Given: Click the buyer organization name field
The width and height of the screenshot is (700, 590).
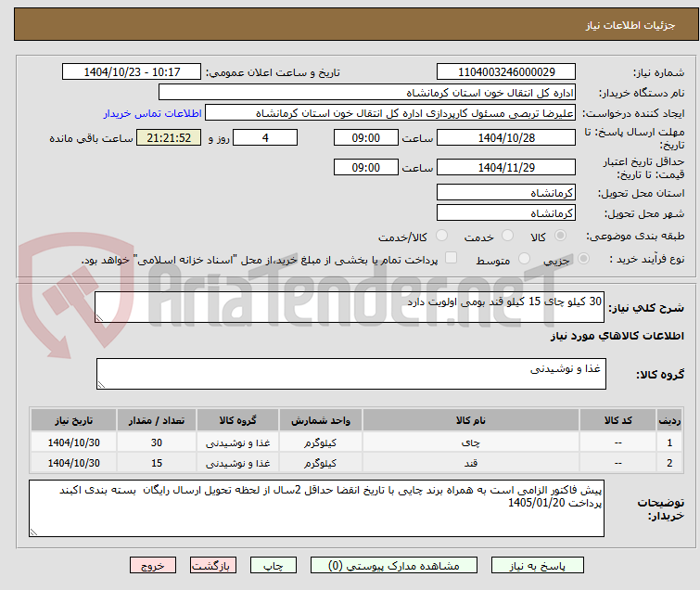Looking at the screenshot, I should pos(367,93).
